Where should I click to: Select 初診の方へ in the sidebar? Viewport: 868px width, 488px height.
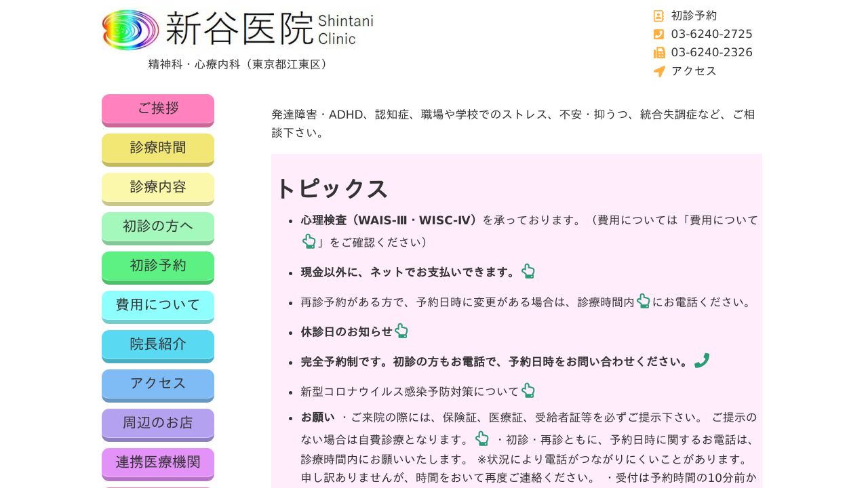(157, 226)
